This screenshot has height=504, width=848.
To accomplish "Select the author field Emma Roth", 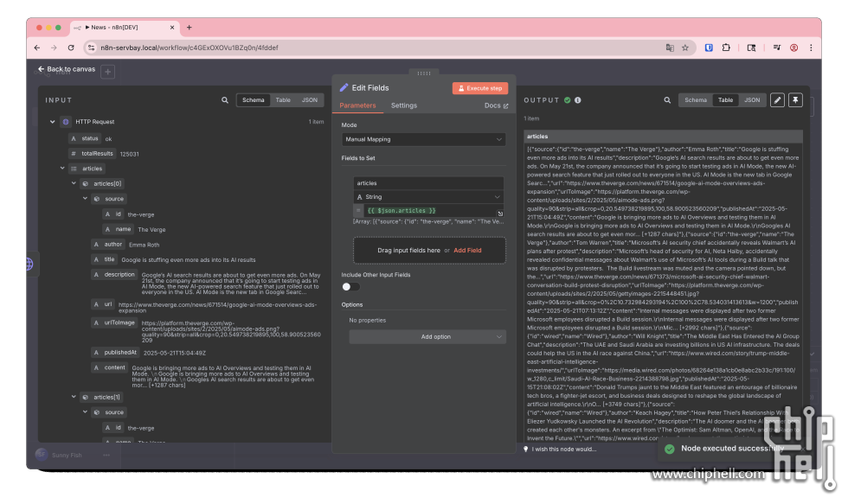I will coord(107,245).
